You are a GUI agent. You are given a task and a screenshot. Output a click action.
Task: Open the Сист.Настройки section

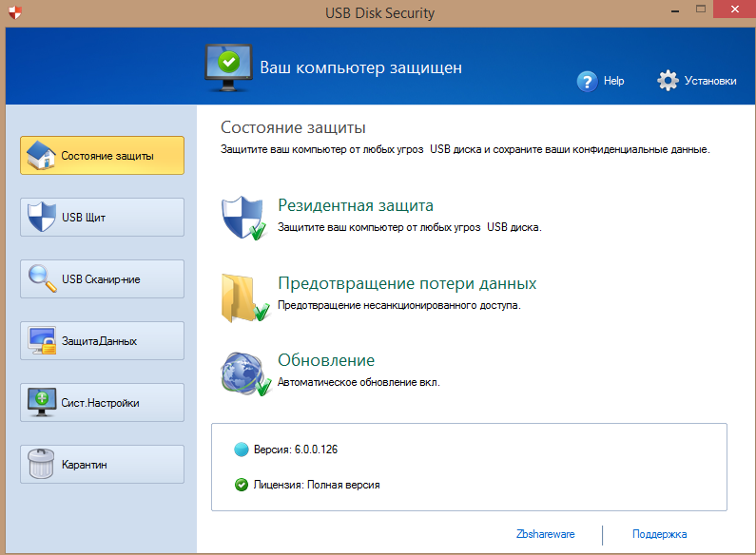coord(102,402)
